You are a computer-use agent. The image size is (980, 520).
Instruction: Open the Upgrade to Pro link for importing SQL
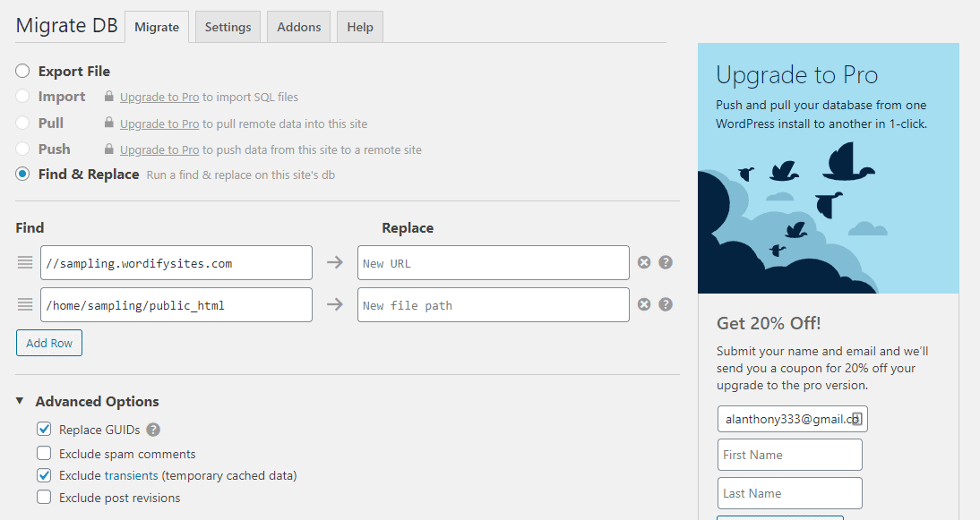coord(159,97)
